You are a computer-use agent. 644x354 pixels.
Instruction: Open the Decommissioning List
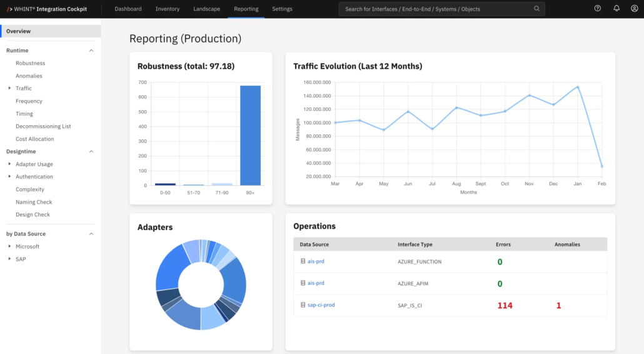pos(43,126)
